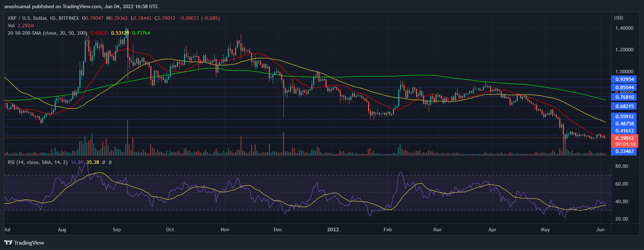Click the TradingView logo at bottom left
Image resolution: width=644 pixels, height=250 pixels.
[24, 243]
